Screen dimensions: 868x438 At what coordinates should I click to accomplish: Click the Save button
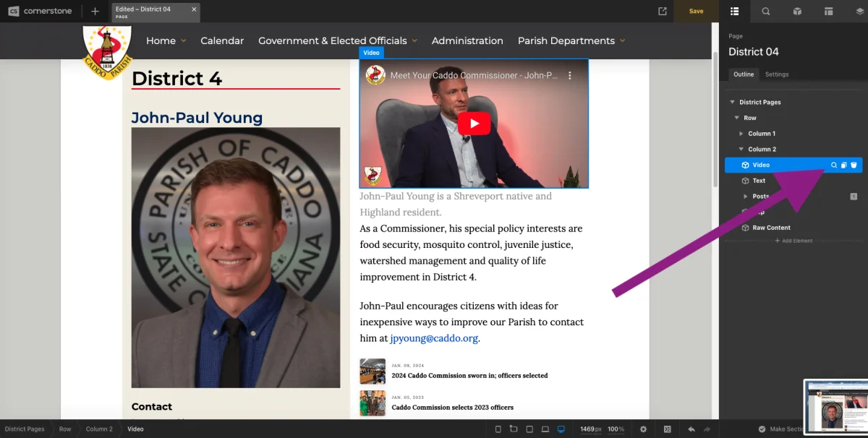coord(696,11)
